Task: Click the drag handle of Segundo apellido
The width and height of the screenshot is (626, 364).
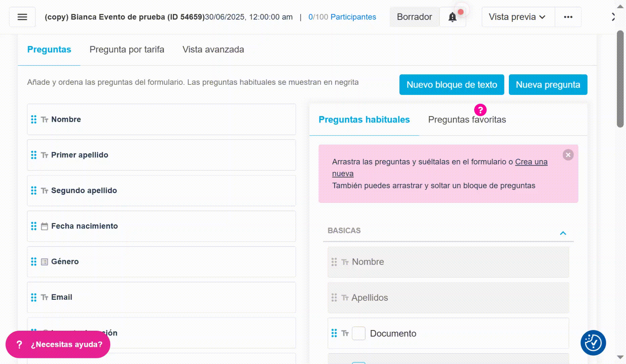Action: pyautogui.click(x=34, y=190)
